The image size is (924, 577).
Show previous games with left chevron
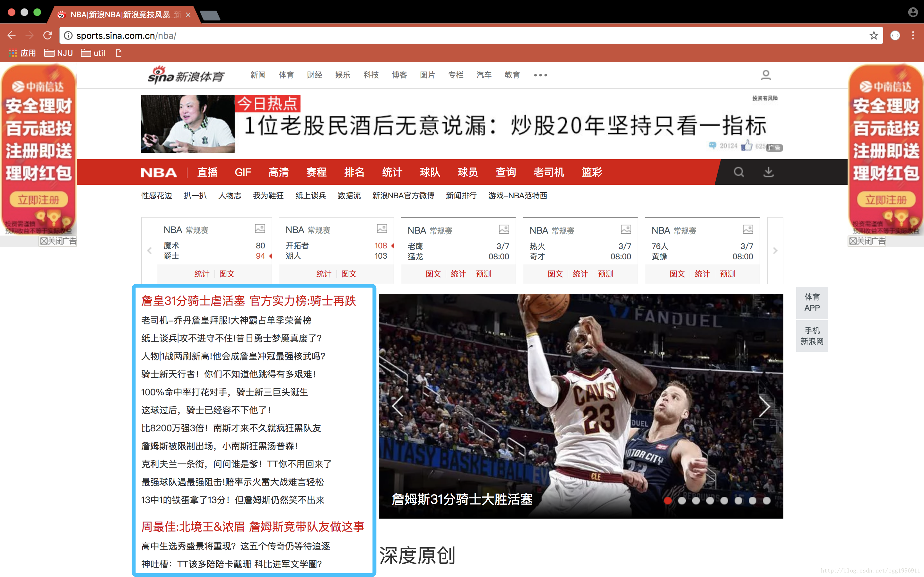[x=149, y=251]
